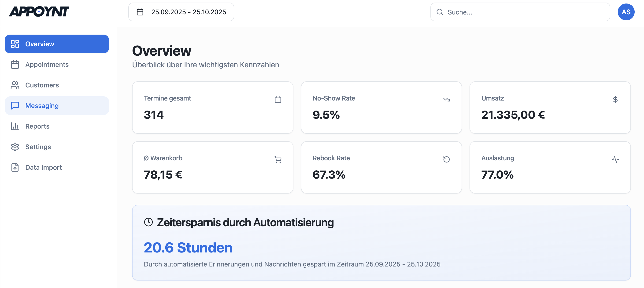Click the clock icon beside Zeitersparnis heading

click(148, 222)
